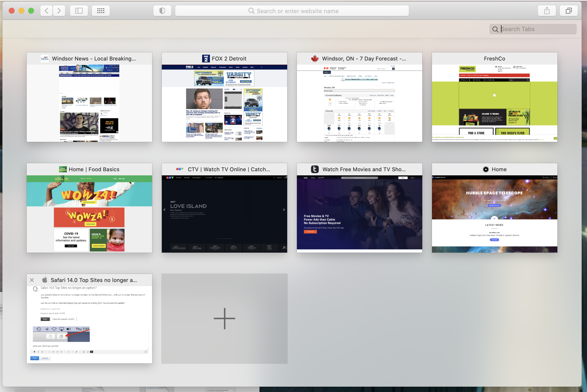
Task: Open the Hubble Space Telescope Home tab
Action: pos(494,214)
